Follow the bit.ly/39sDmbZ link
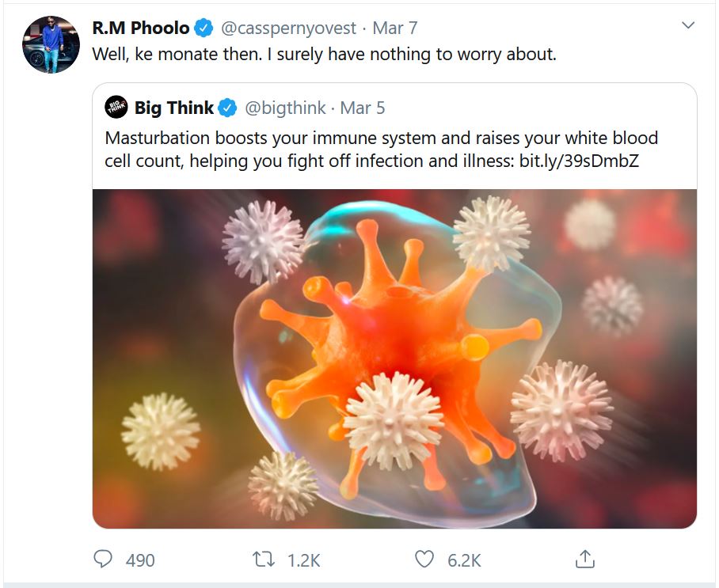The width and height of the screenshot is (719, 588). point(579,161)
